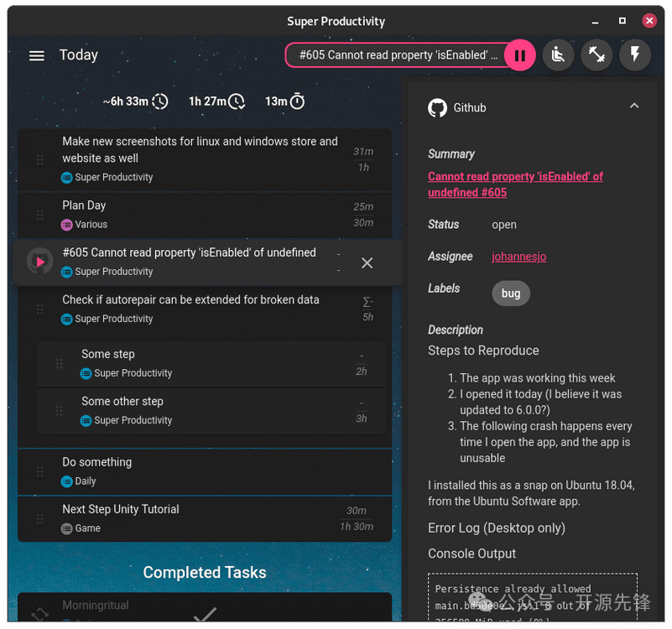Click the bug label chip
Image resolution: width=672 pixels, height=629 pixels.
pyautogui.click(x=511, y=294)
